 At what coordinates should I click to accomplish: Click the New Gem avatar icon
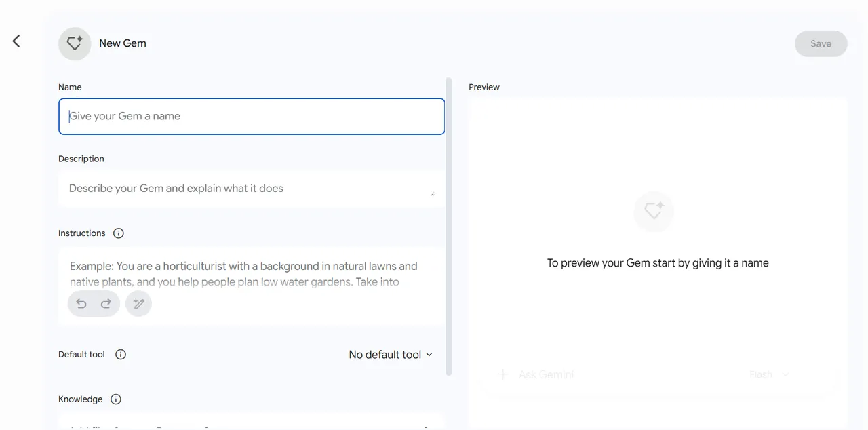(x=75, y=43)
